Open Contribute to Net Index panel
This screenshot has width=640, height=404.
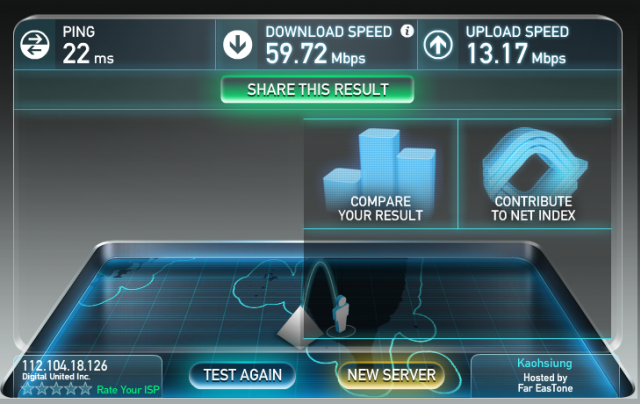[x=535, y=174]
